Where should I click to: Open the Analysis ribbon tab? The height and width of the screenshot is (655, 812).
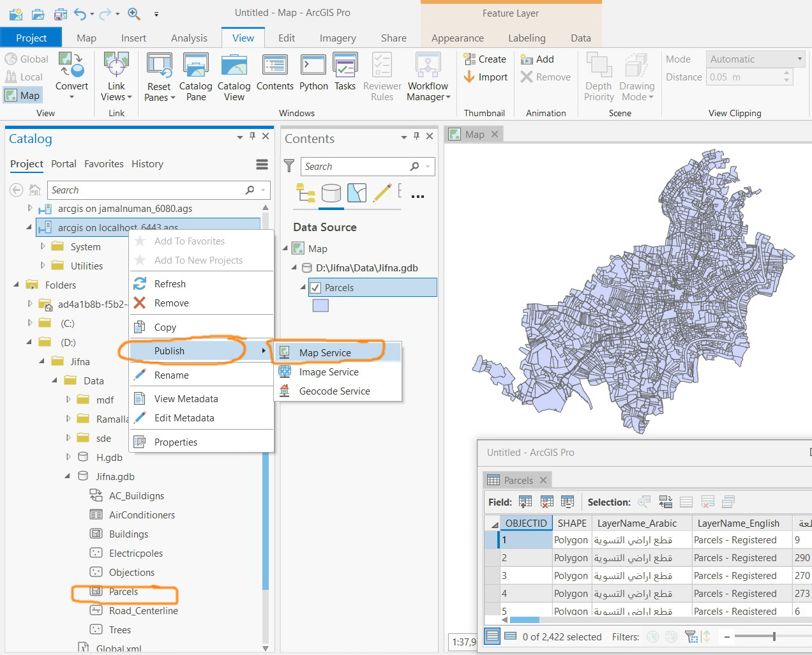(189, 38)
